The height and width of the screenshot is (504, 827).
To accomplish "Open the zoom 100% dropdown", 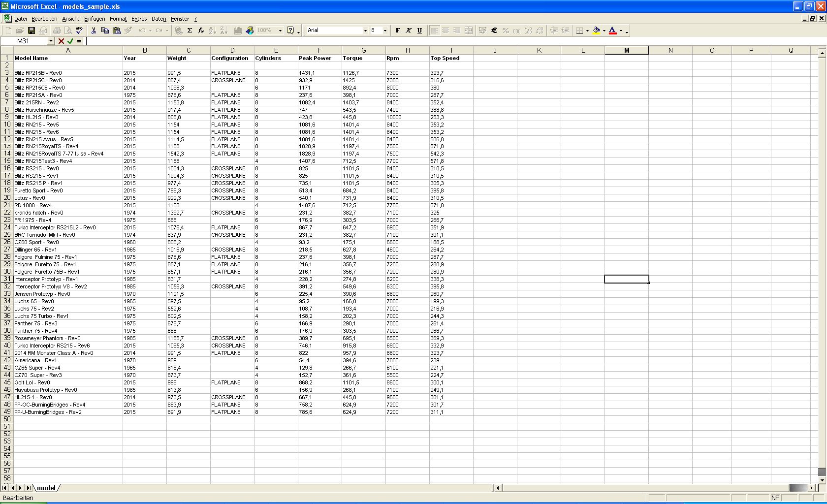I will tap(280, 31).
